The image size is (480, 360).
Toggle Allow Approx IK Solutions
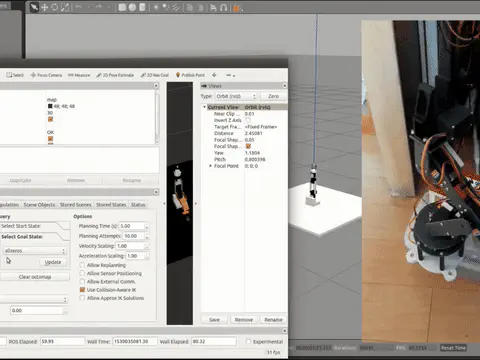pos(82,298)
